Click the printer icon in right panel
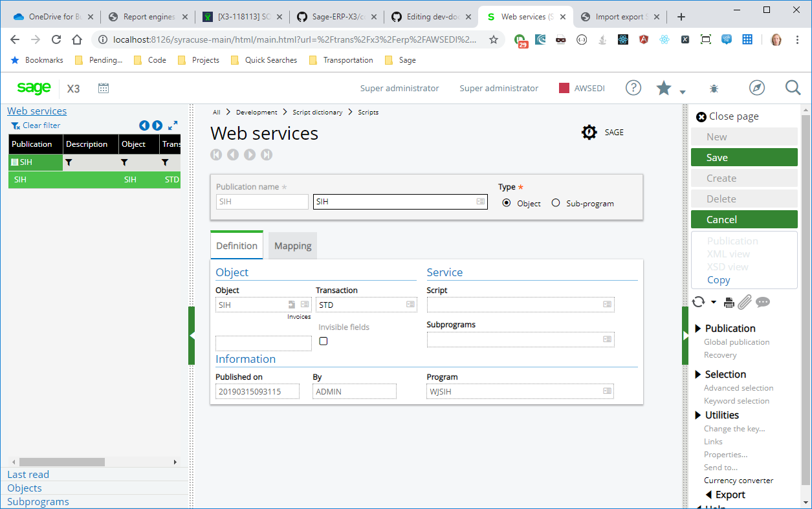The width and height of the screenshot is (812, 509). 729,302
